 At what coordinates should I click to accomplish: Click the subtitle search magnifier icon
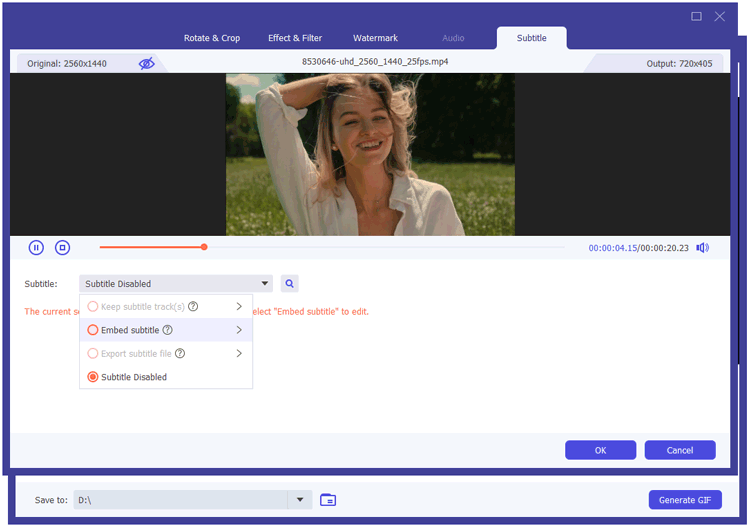[x=289, y=284]
